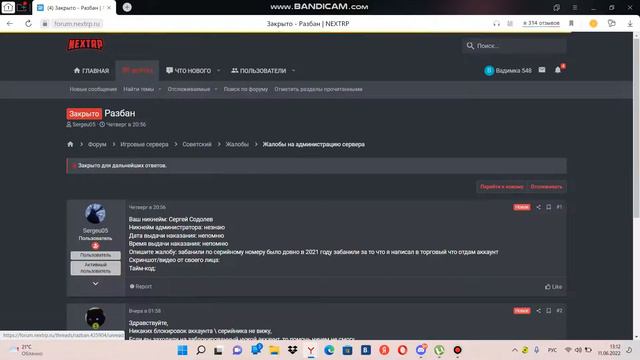The width and height of the screenshot is (640, 360).
Task: Open permalink #1
Action: (559, 207)
